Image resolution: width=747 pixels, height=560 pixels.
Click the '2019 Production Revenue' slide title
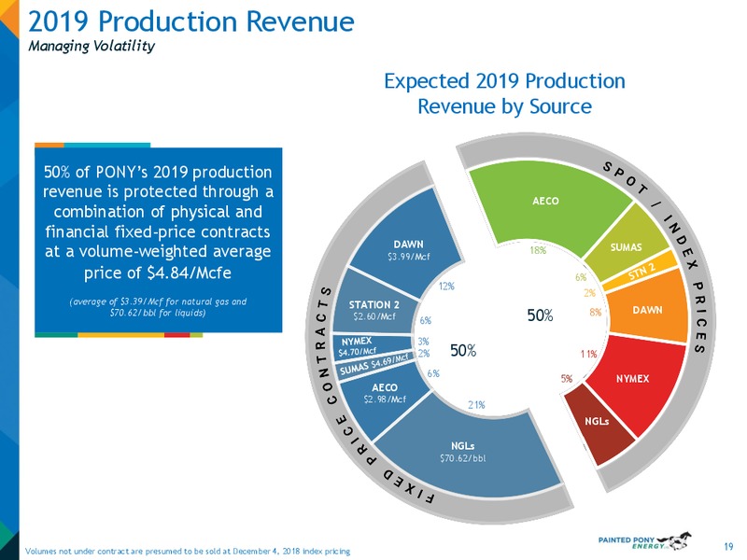coord(191,21)
